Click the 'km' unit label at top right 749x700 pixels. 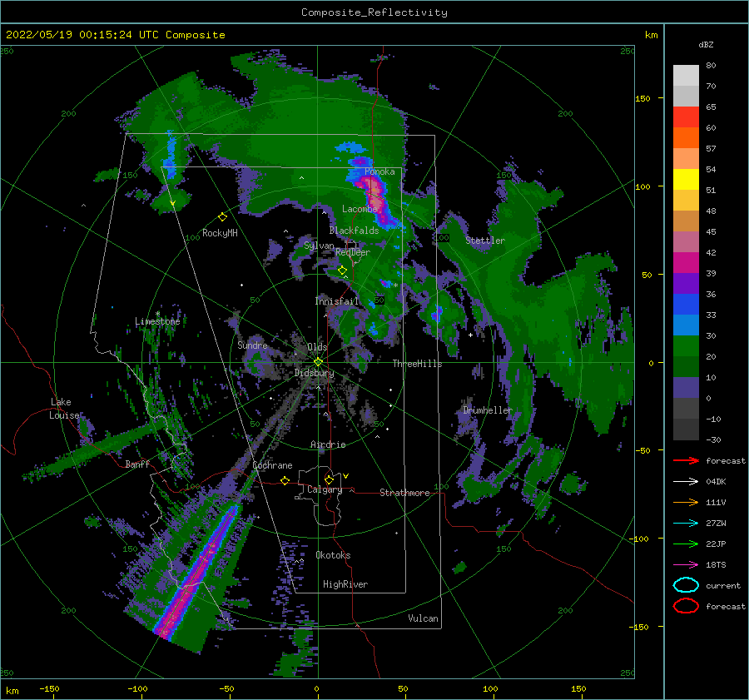[651, 35]
